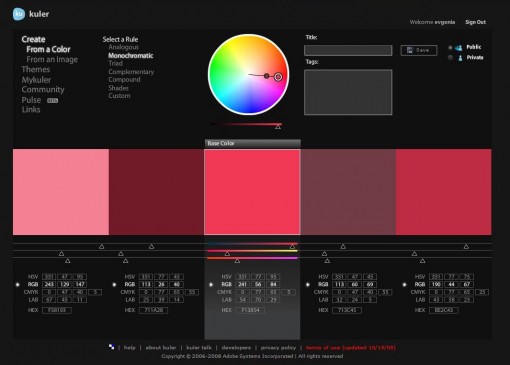Image resolution: width=510 pixels, height=365 pixels.
Task: Open the kuler talk link
Action: pyautogui.click(x=199, y=347)
